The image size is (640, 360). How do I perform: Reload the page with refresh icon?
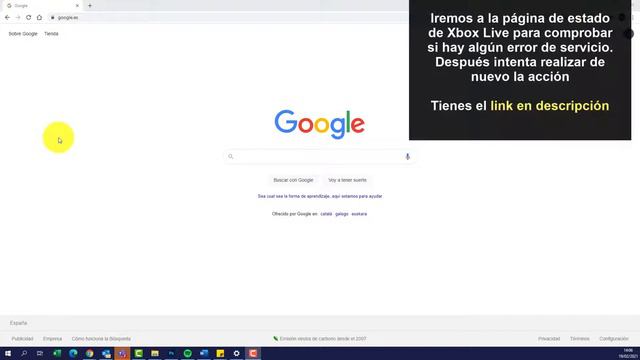[x=29, y=18]
